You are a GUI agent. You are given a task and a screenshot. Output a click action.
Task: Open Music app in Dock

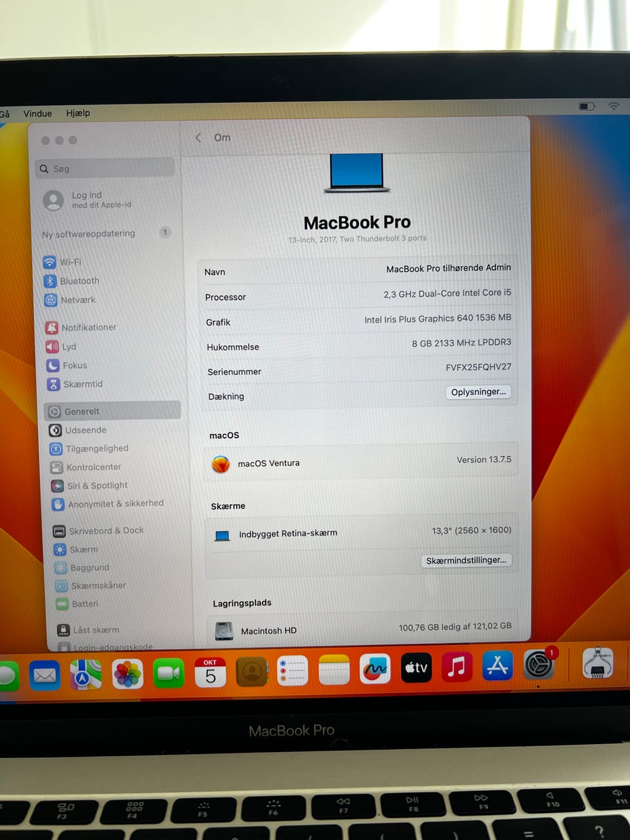457,667
